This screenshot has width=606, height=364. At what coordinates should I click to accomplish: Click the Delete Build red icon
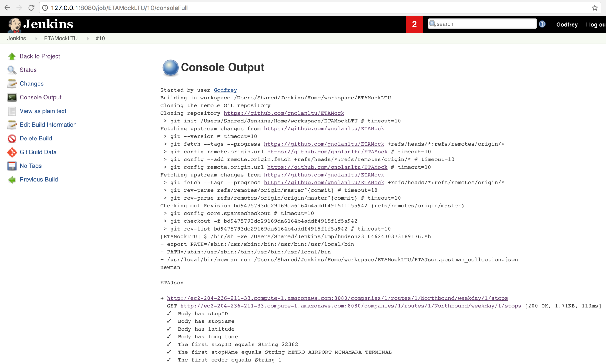coord(12,139)
